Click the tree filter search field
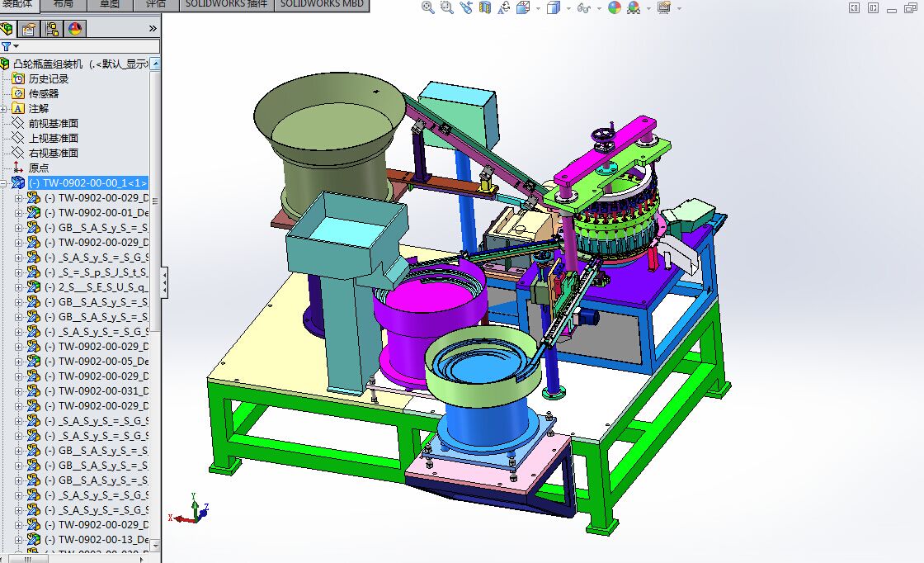 90,46
